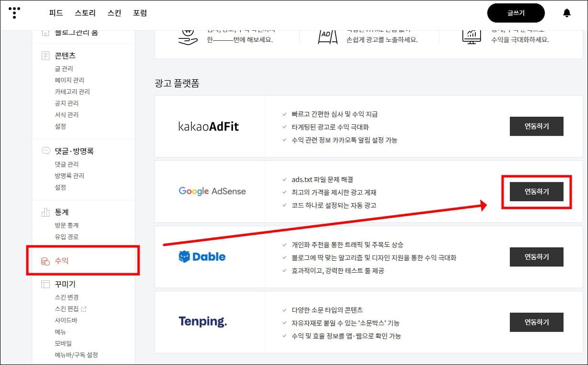The width and height of the screenshot is (588, 365).
Task: Open 서식 관리 in sidebar
Action: pyautogui.click(x=67, y=115)
